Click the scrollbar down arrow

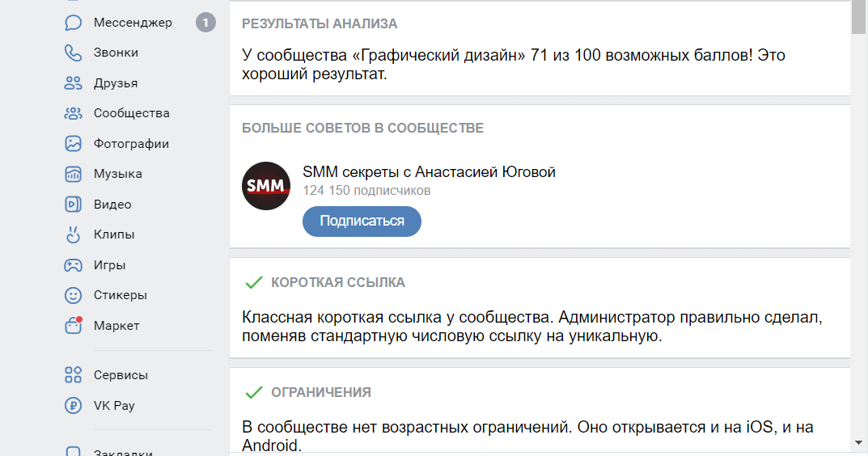(859, 442)
